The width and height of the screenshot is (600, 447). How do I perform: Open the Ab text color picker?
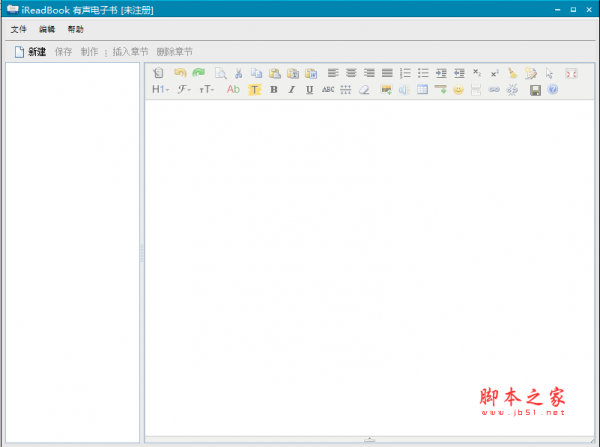point(233,90)
